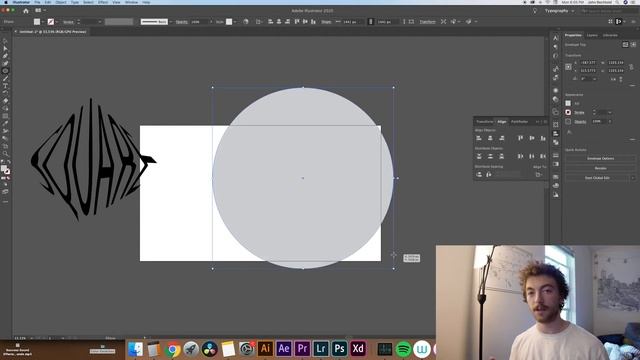Switch to the Transform tab in floating panel
The height and width of the screenshot is (360, 640).
click(485, 122)
